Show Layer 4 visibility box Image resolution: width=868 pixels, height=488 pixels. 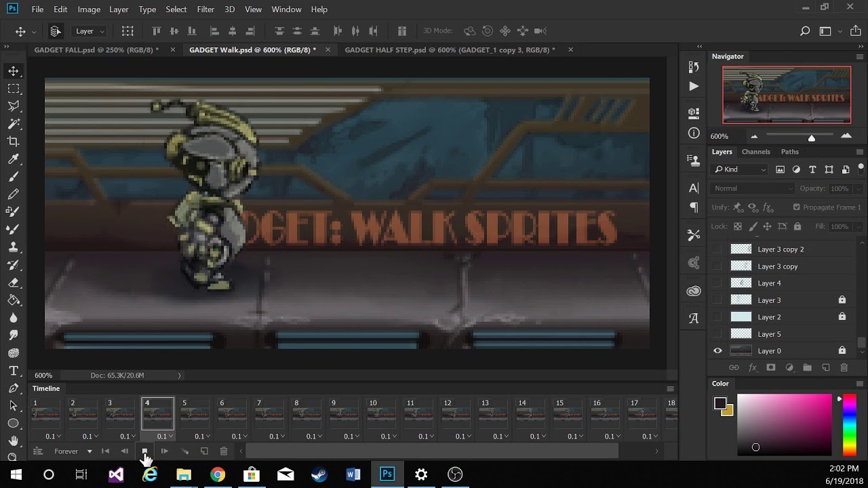pyautogui.click(x=717, y=283)
